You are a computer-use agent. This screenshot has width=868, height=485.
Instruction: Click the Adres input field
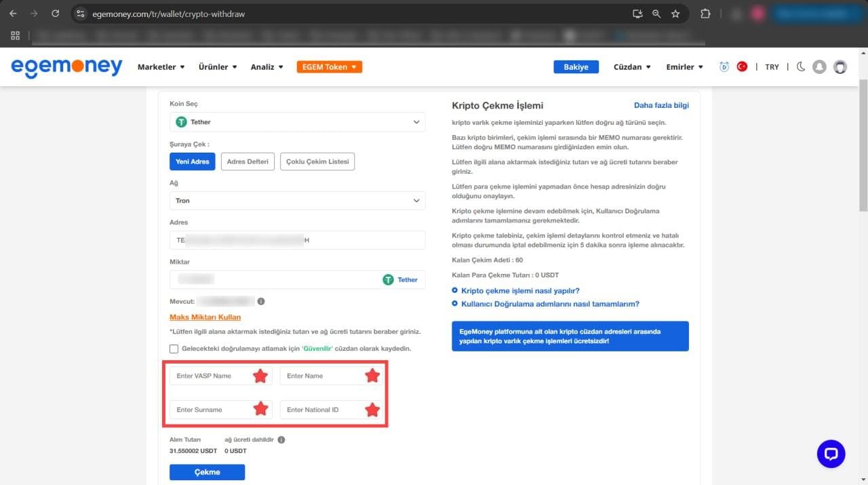(x=297, y=240)
